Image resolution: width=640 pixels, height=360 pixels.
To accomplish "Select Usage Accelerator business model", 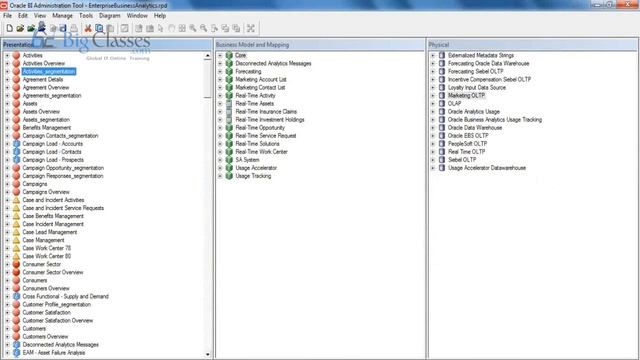I will click(x=256, y=168).
